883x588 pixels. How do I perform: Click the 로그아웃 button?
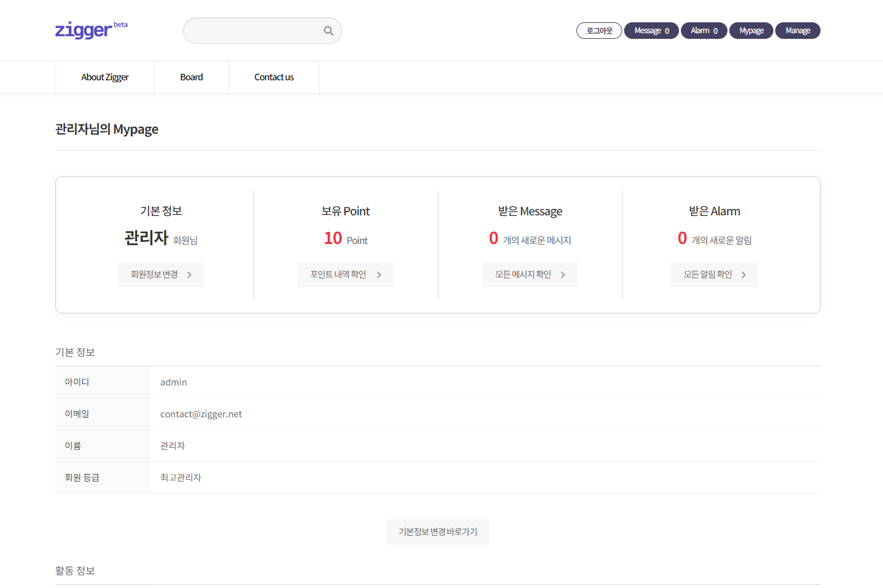[599, 31]
